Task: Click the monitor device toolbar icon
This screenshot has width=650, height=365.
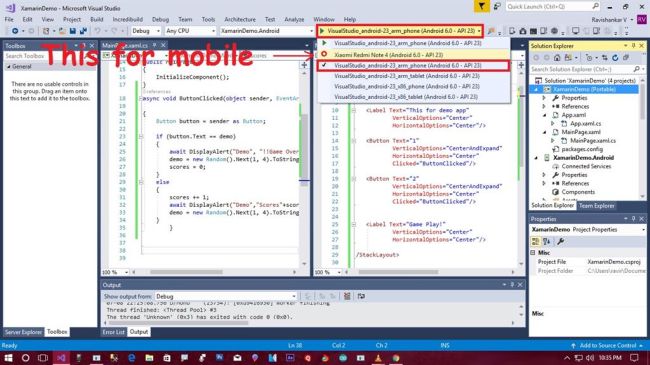Action: (x=576, y=31)
